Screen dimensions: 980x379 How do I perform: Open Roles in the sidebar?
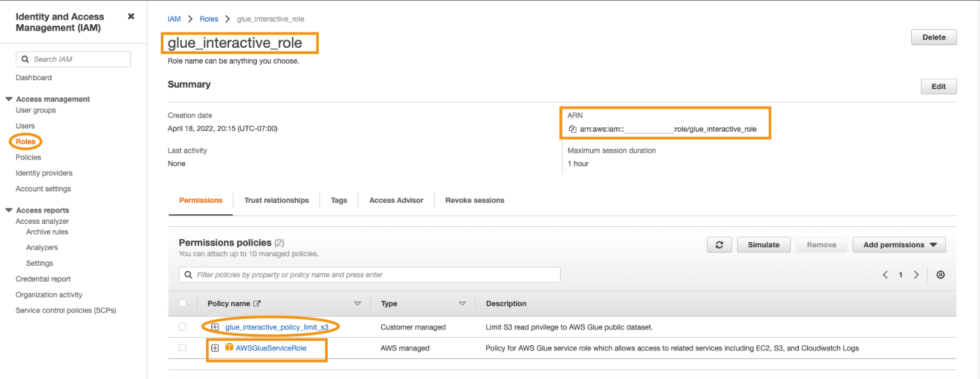[x=25, y=141]
